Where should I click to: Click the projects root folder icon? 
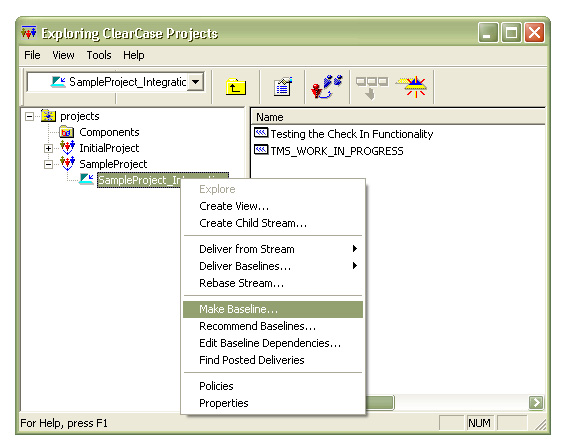point(48,116)
